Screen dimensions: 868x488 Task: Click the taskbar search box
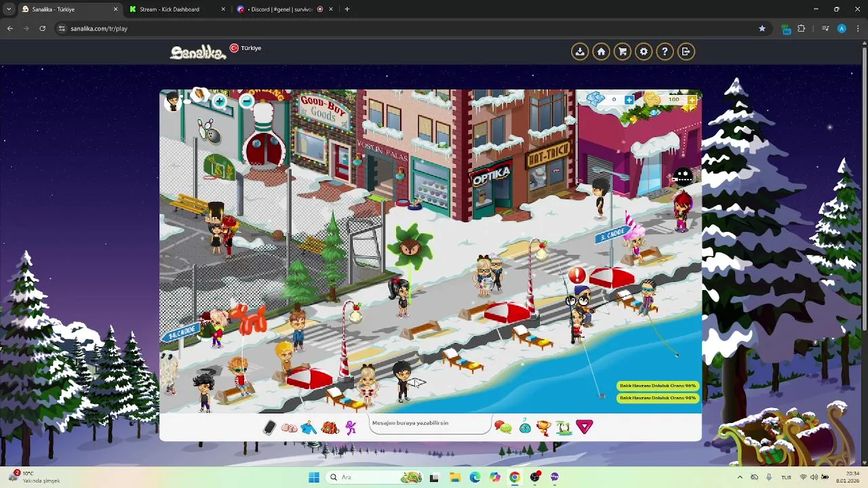point(376,477)
